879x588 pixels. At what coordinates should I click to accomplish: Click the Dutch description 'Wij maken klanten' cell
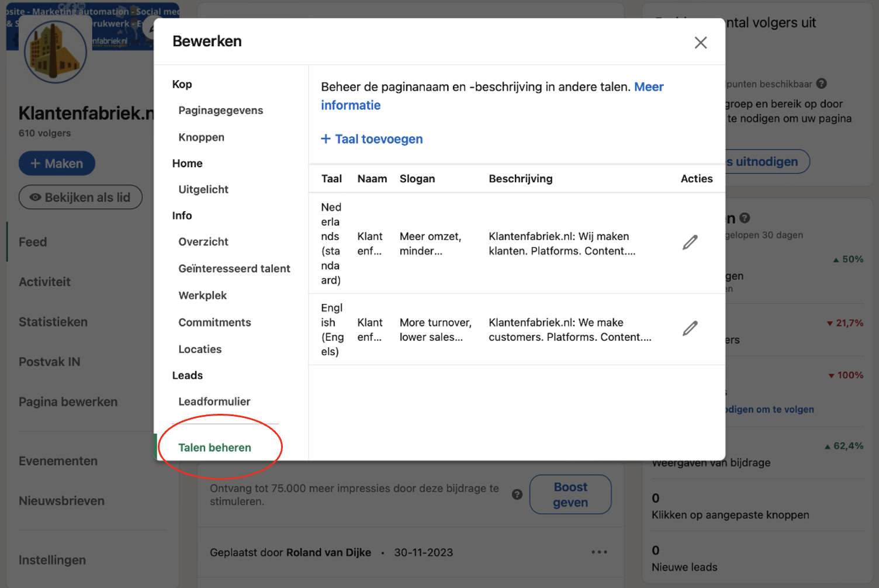click(x=562, y=244)
